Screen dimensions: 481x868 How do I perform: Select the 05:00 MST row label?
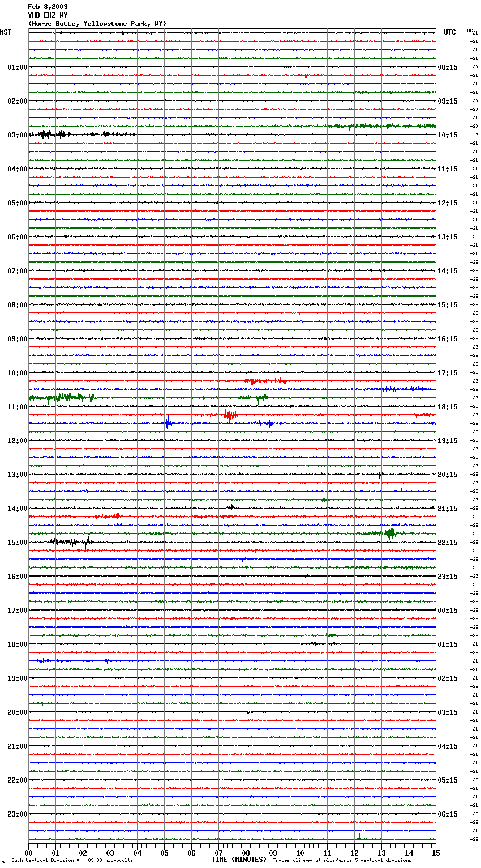pyautogui.click(x=18, y=203)
